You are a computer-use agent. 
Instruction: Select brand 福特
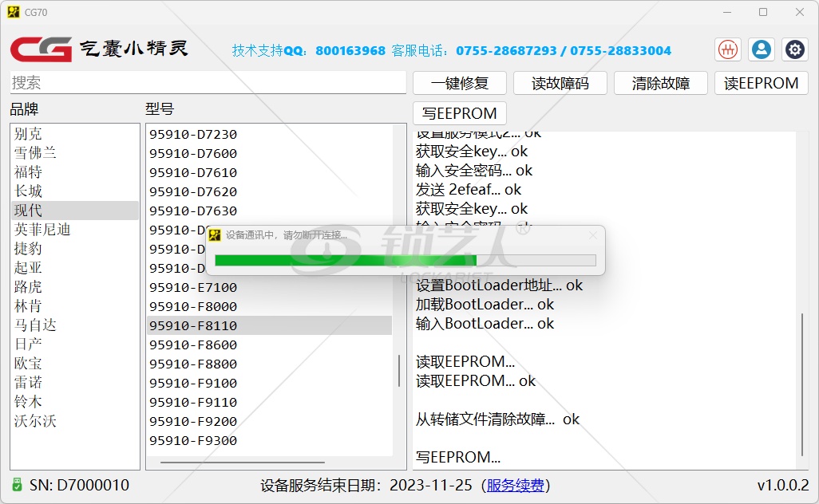[x=75, y=172]
